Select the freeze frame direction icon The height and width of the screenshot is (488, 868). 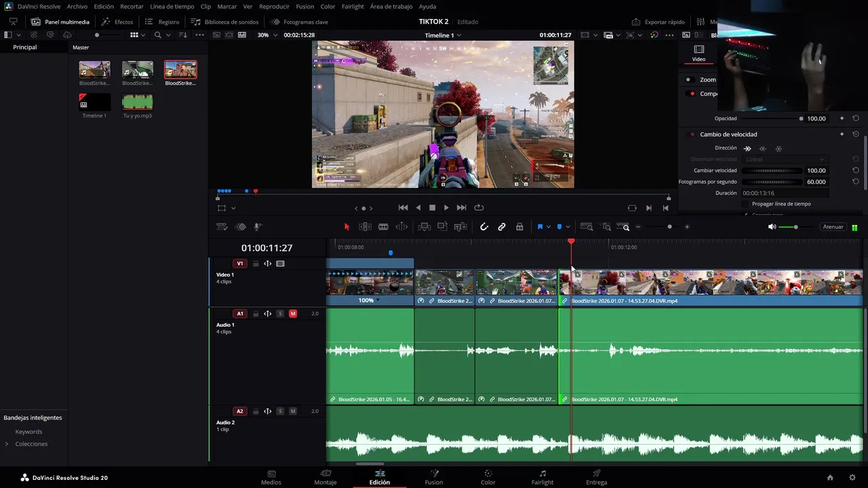click(x=778, y=148)
